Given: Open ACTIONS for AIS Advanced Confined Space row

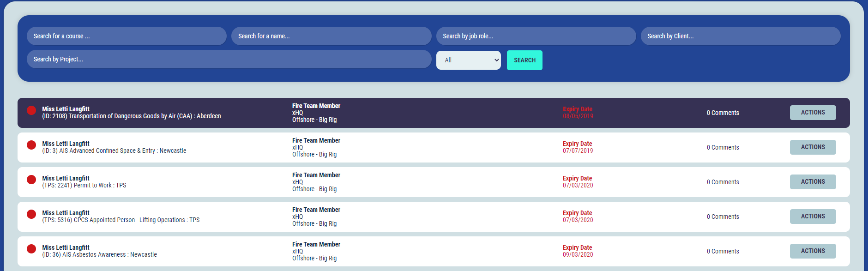Looking at the screenshot, I should [x=813, y=147].
